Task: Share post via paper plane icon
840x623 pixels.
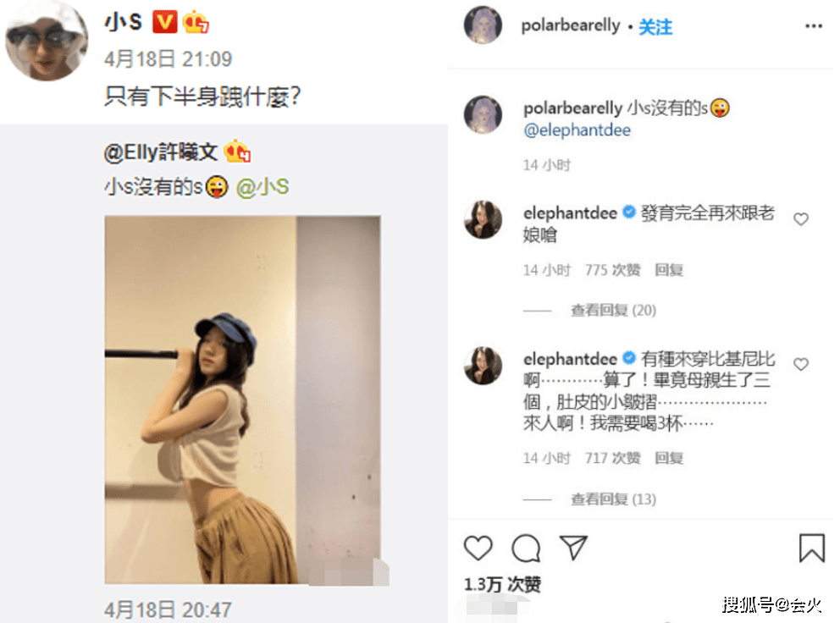Action: tap(573, 547)
